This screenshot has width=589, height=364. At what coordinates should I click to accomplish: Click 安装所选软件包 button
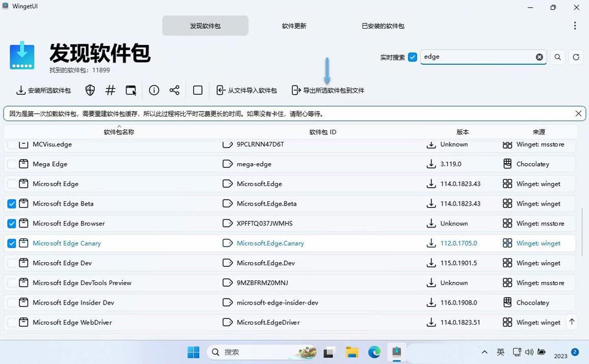44,90
